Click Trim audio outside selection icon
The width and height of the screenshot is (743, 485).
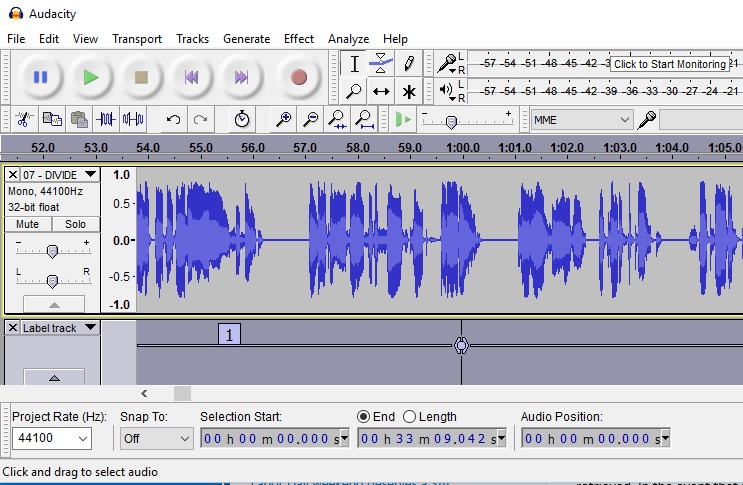point(106,119)
